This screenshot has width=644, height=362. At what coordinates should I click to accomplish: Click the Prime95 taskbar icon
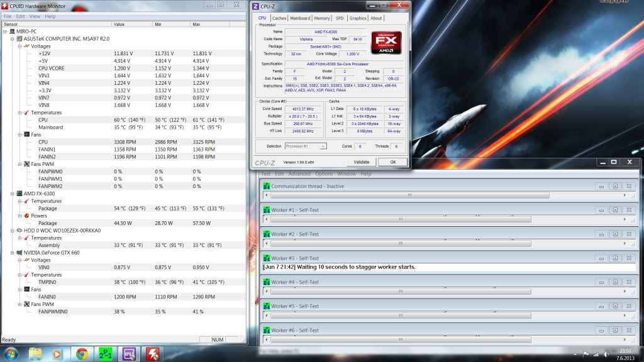coord(106,353)
